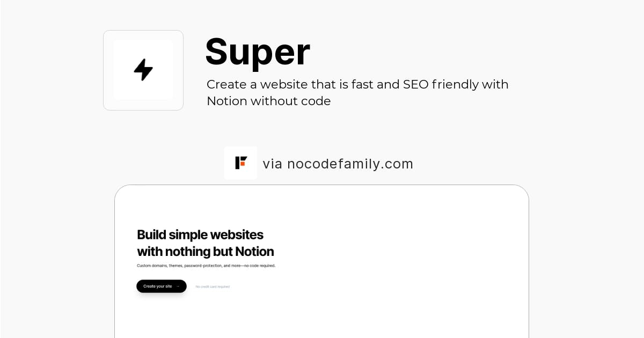Image resolution: width=644 pixels, height=338 pixels.
Task: Select 'Build simple websites' headline
Action: [x=200, y=234]
